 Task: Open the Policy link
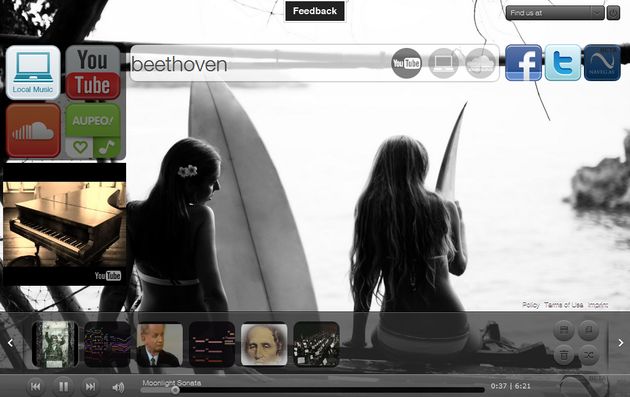pos(531,305)
